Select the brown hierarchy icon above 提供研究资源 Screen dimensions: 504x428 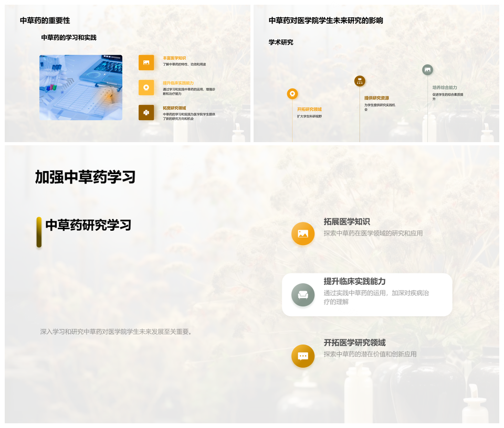pyautogui.click(x=360, y=81)
